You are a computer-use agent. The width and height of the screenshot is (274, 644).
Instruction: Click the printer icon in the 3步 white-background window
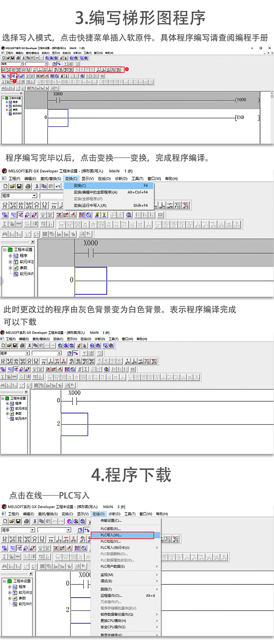click(x=22, y=345)
